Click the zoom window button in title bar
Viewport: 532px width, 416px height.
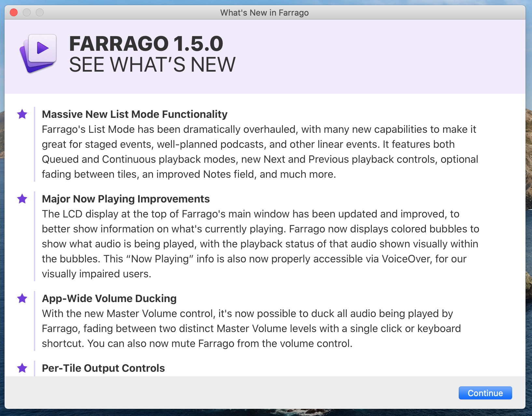tap(40, 12)
